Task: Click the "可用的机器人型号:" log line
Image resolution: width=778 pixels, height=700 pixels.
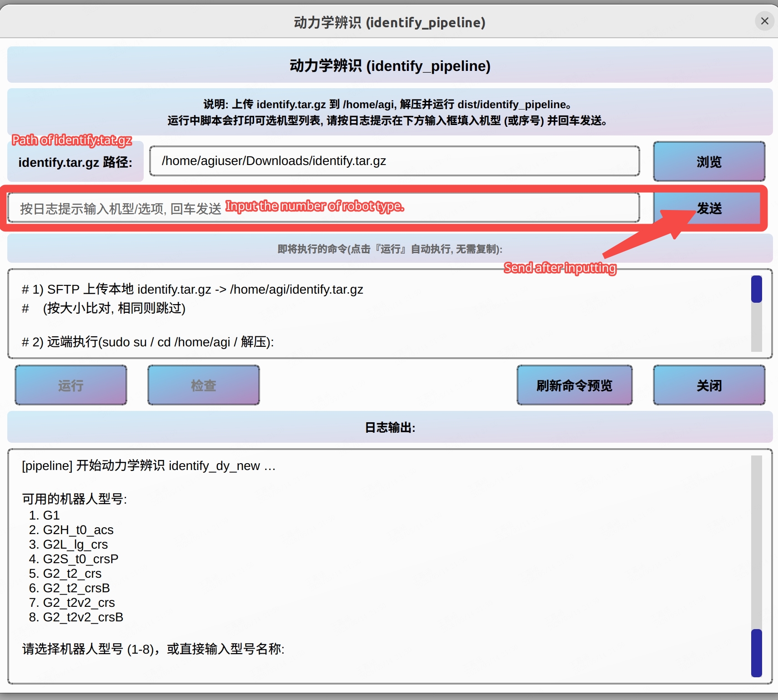Action: (x=75, y=499)
